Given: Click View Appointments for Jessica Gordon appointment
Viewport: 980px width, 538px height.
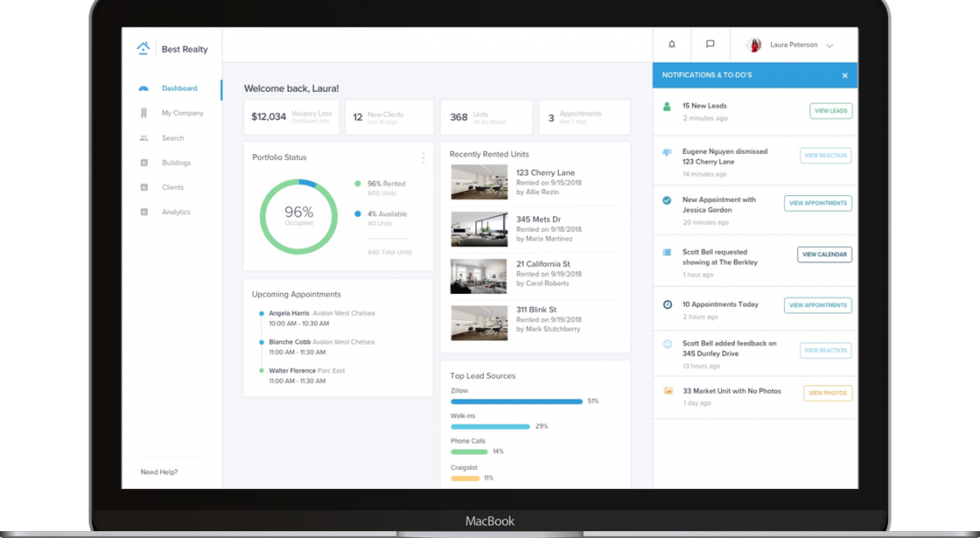Looking at the screenshot, I should tap(818, 203).
